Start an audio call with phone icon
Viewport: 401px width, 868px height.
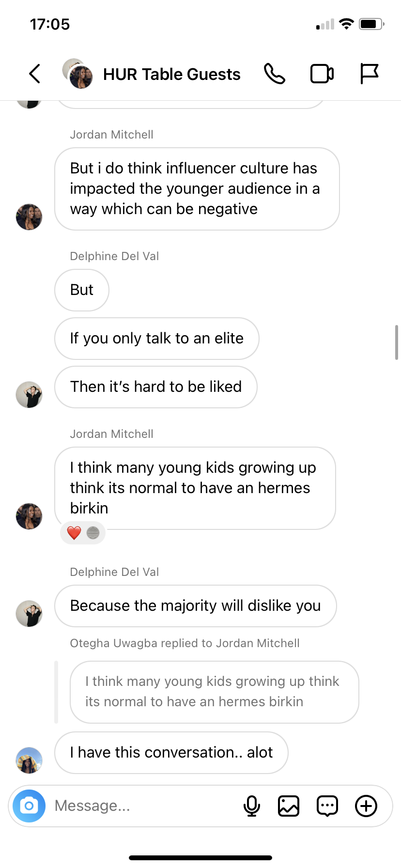[x=275, y=74]
